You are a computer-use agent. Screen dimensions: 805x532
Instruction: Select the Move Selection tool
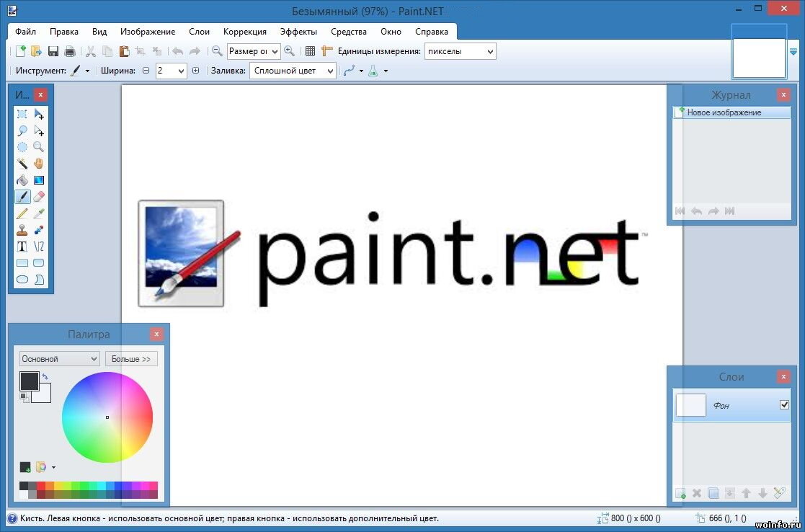pyautogui.click(x=39, y=130)
